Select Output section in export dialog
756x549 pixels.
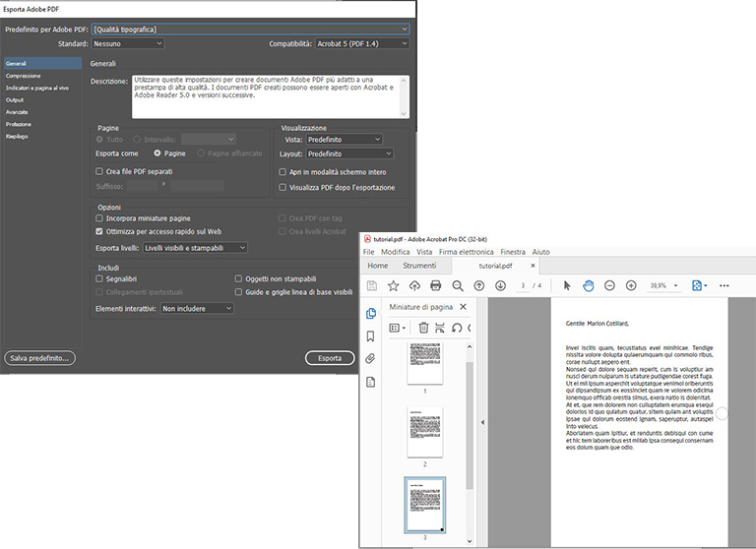(x=15, y=99)
